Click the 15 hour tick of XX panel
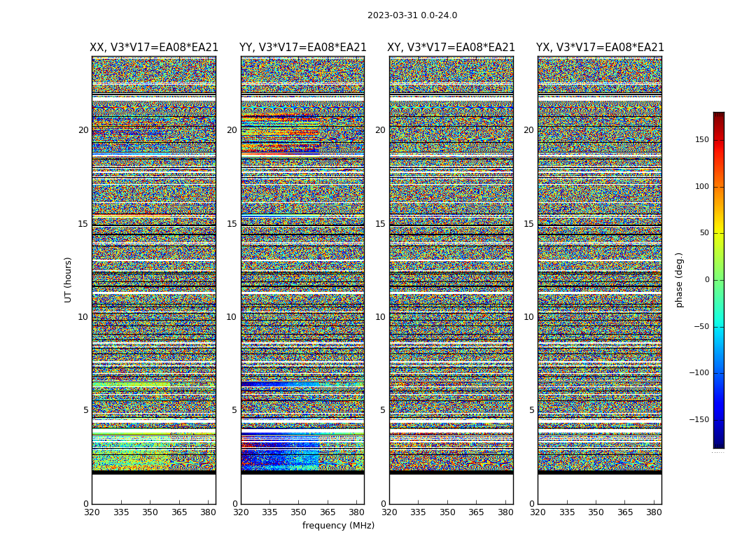735x560 pixels. click(x=83, y=223)
